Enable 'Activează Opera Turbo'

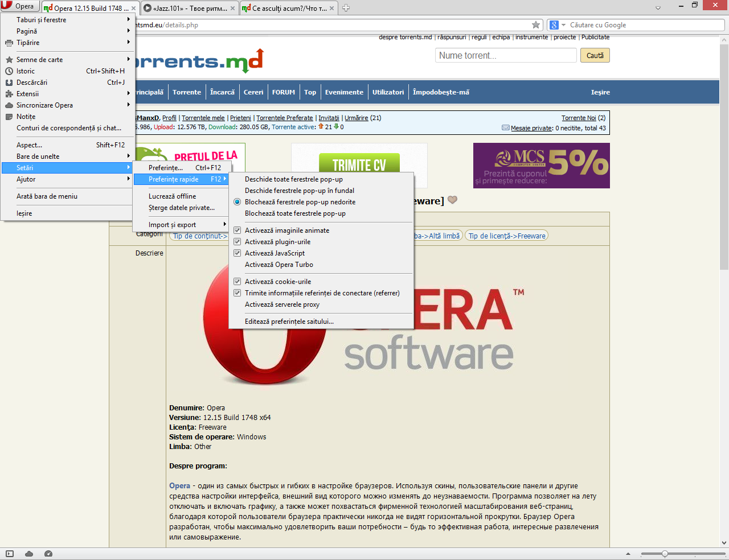(x=321, y=265)
